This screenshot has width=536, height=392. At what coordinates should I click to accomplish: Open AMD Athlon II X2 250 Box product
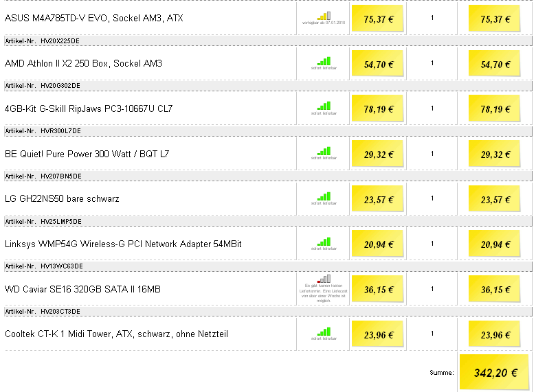pos(83,64)
